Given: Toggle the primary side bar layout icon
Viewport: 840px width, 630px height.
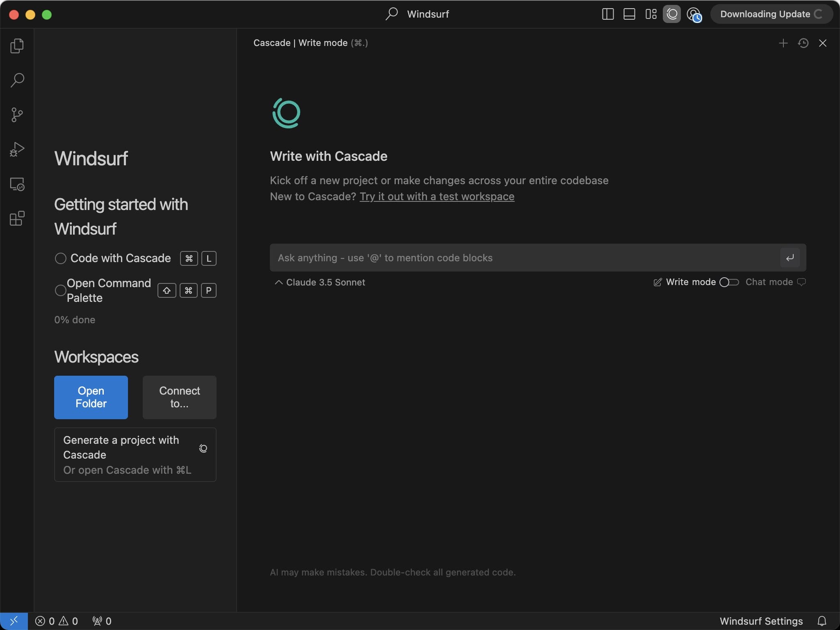Looking at the screenshot, I should tap(608, 14).
